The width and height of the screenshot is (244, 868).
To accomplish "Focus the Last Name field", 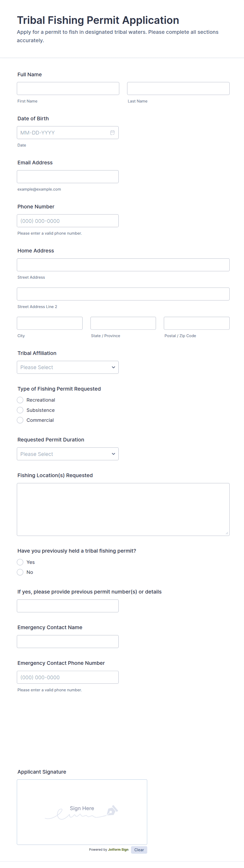I will click(178, 88).
